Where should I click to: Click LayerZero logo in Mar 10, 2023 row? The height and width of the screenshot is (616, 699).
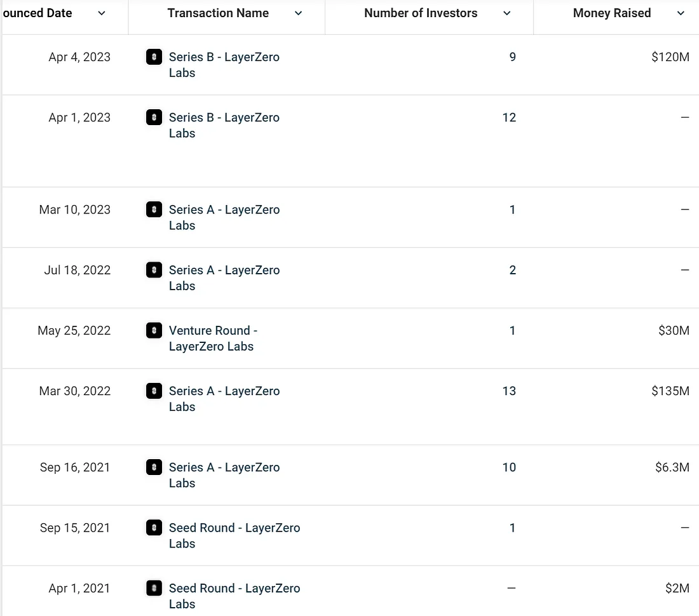[154, 210]
